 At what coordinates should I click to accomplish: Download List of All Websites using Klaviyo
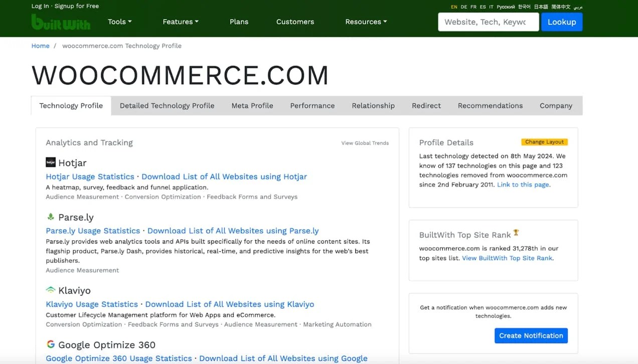230,304
